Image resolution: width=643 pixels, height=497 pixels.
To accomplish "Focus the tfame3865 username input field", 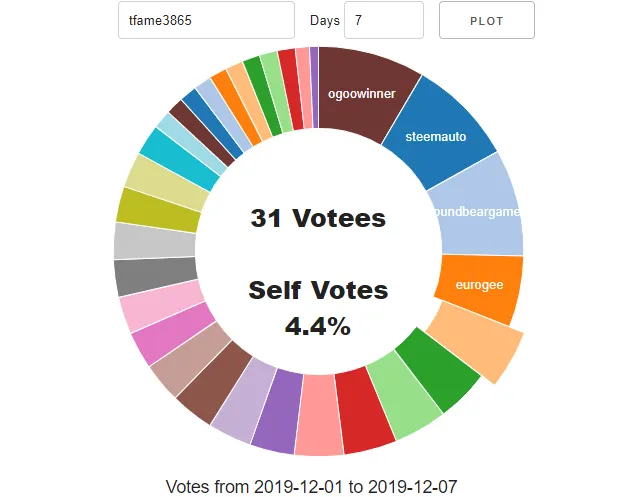I will point(206,20).
